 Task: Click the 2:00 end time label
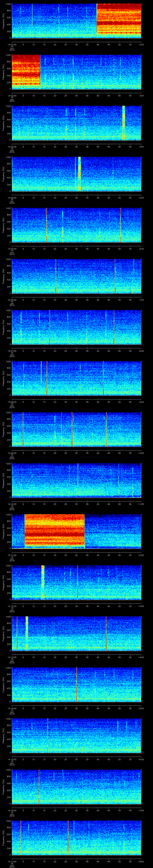click(141, 44)
